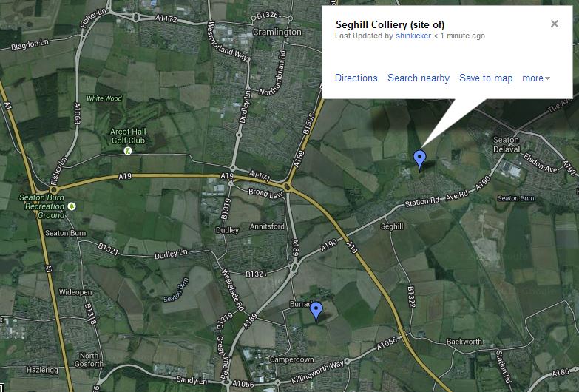Click the White Wood label on map
The height and width of the screenshot is (392, 579).
(x=104, y=98)
